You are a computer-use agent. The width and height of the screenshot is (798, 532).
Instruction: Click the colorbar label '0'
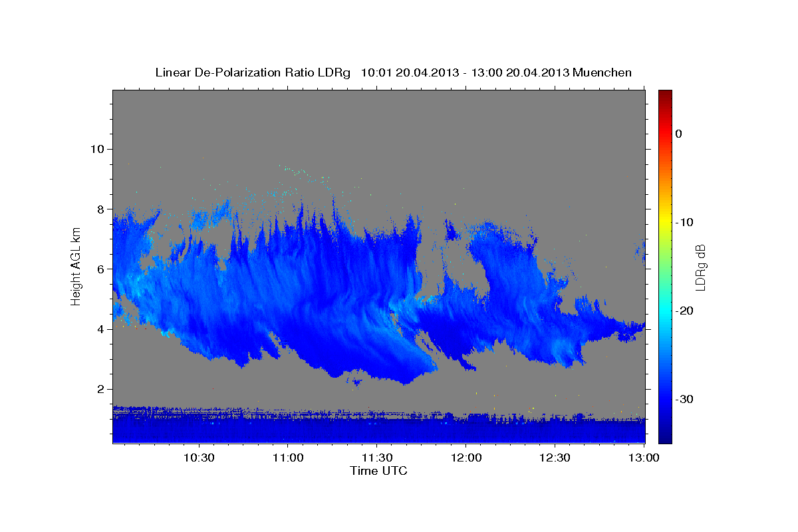click(x=678, y=134)
